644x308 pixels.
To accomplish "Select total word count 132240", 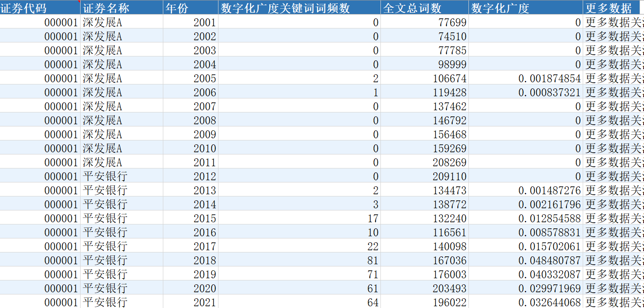I will click(425, 218).
